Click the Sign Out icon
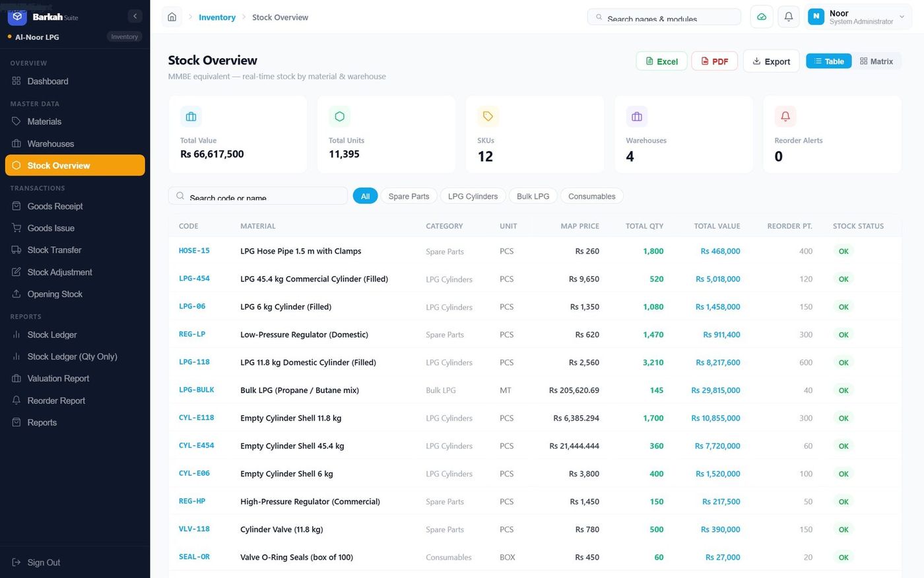The width and height of the screenshot is (924, 578). pos(16,562)
